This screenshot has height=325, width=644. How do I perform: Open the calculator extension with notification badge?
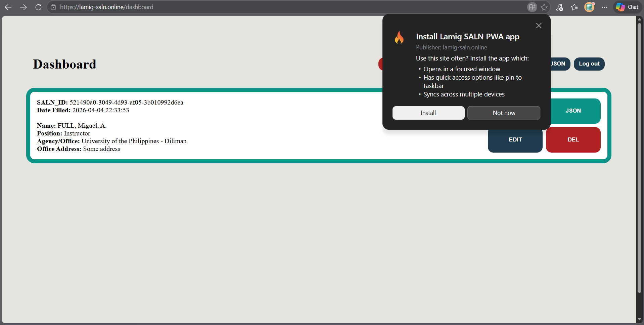(x=590, y=7)
